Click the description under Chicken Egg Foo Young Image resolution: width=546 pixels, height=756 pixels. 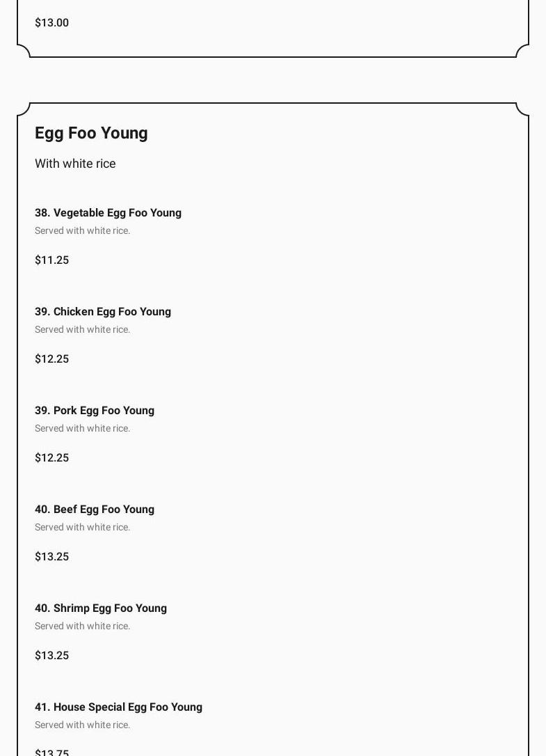[x=83, y=330]
